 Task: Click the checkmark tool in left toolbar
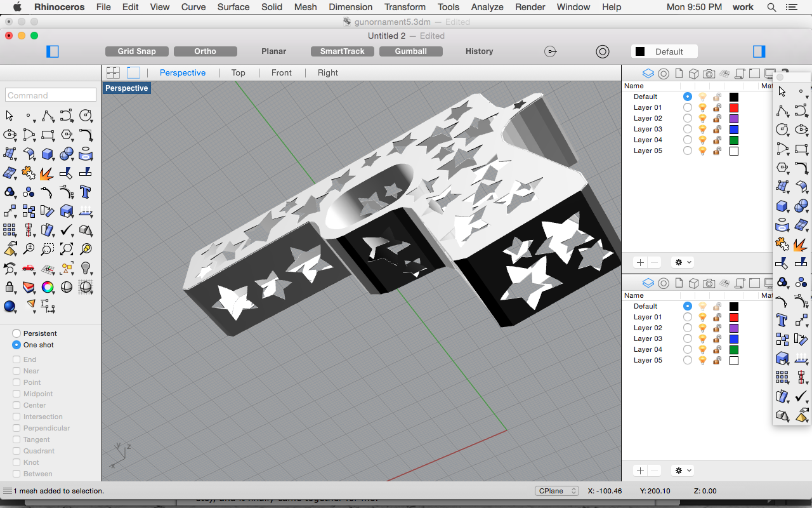pos(67,230)
